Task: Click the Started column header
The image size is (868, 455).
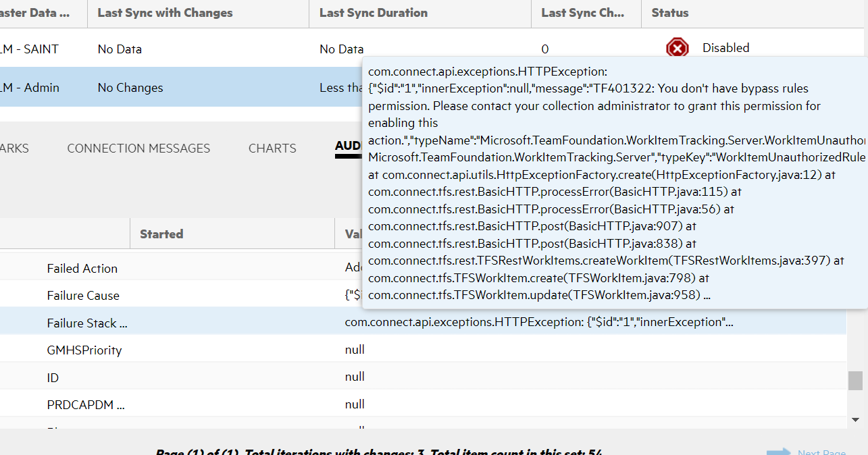Action: tap(161, 234)
